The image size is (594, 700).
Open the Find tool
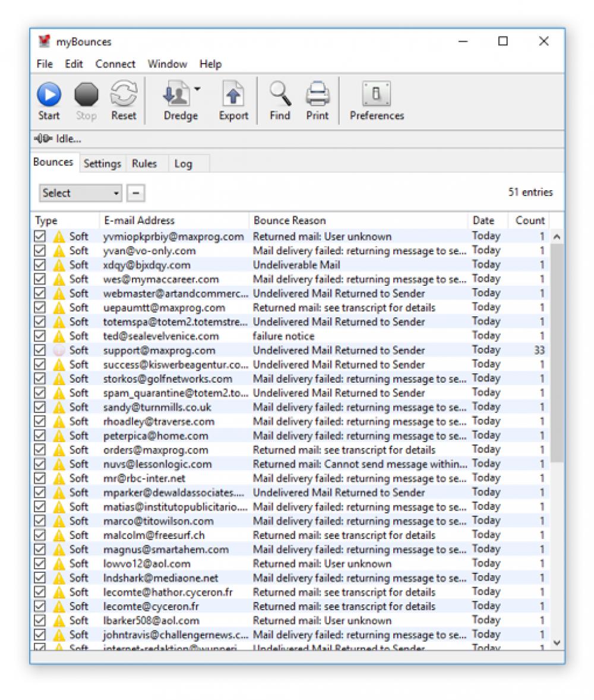(279, 93)
